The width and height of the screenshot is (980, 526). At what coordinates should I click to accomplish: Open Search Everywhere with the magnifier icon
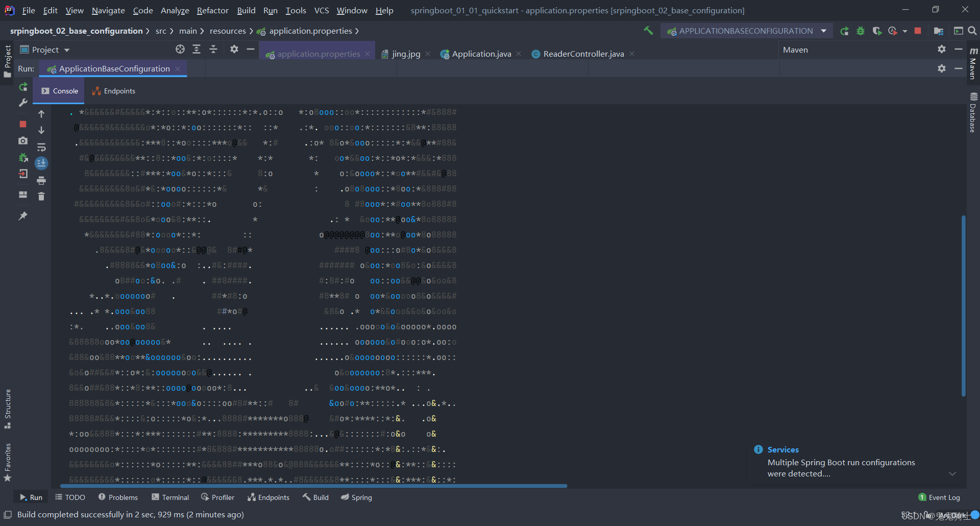tap(972, 31)
